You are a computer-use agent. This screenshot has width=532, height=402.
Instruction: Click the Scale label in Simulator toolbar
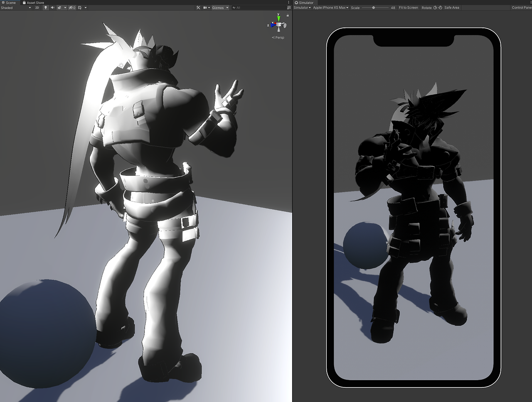(355, 8)
